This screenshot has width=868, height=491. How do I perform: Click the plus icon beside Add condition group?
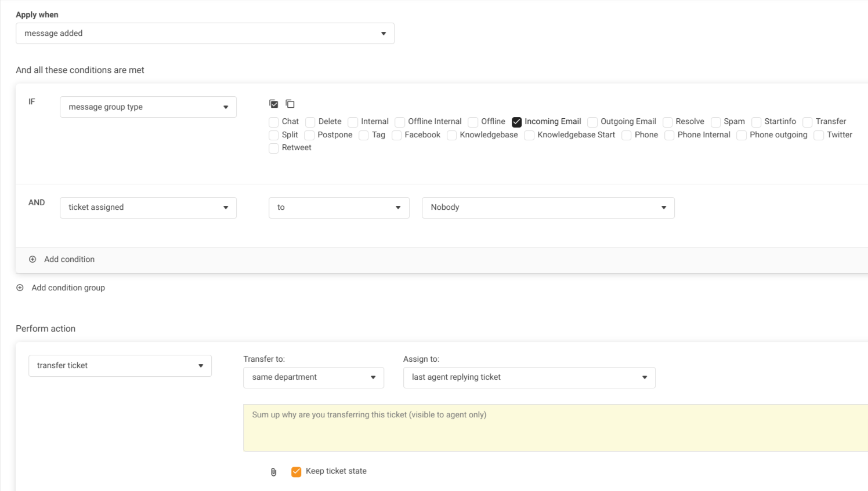pos(20,288)
